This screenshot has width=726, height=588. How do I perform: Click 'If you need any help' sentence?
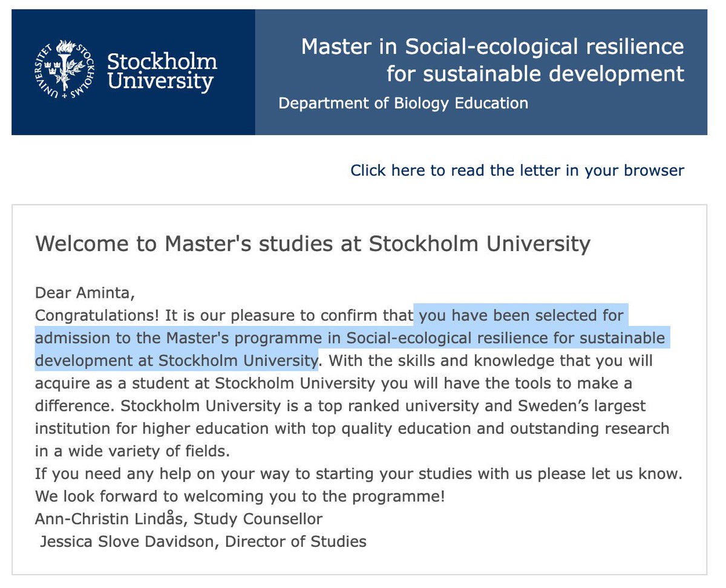click(x=359, y=474)
